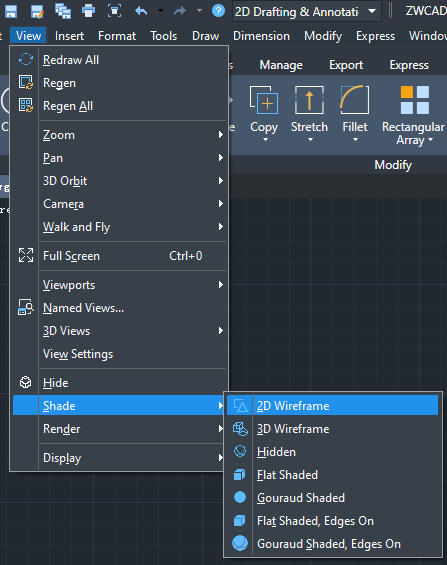The image size is (447, 565).
Task: Expand the undo history dropdown arrow
Action: coord(160,11)
